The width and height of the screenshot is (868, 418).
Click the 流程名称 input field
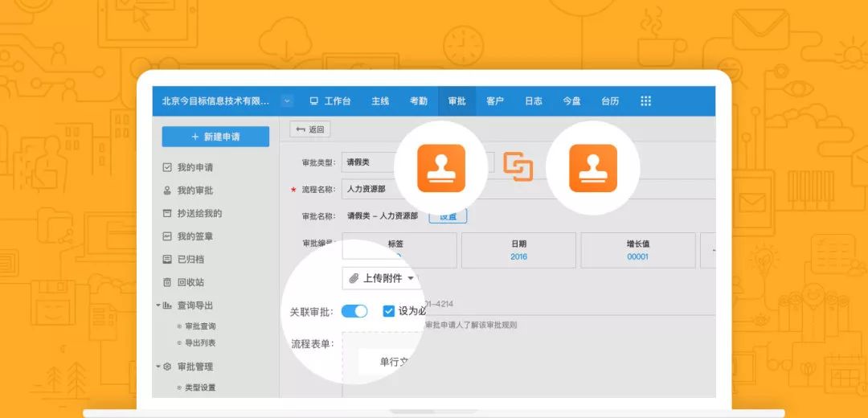tap(529, 190)
